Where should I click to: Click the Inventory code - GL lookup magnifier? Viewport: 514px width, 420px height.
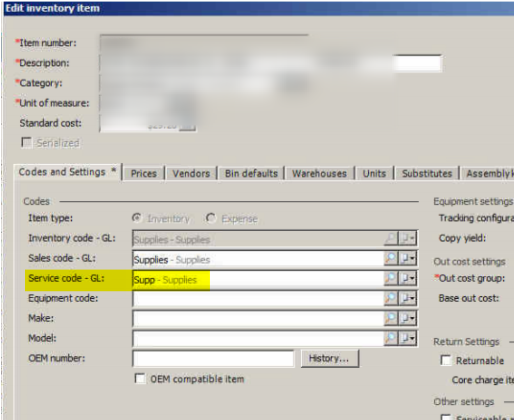point(390,239)
